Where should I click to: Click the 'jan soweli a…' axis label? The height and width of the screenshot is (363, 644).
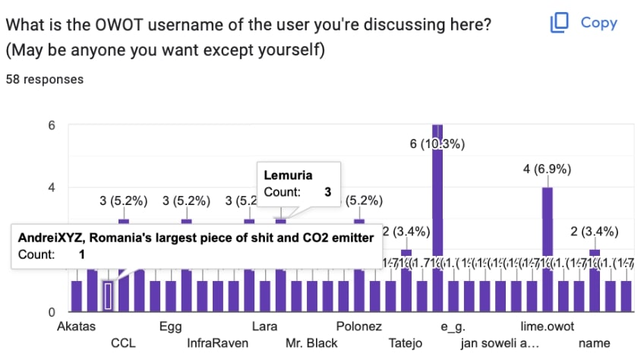click(500, 343)
